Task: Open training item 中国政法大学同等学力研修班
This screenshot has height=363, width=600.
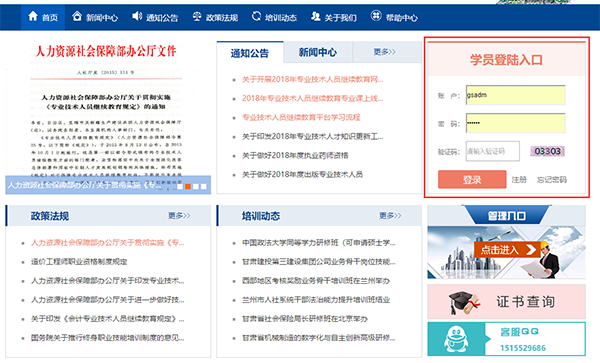Action: pyautogui.click(x=318, y=243)
